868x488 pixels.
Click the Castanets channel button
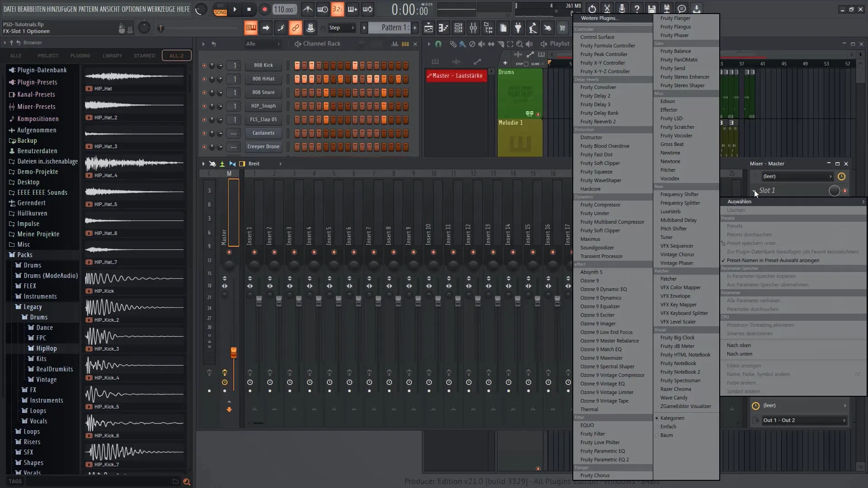coord(264,133)
